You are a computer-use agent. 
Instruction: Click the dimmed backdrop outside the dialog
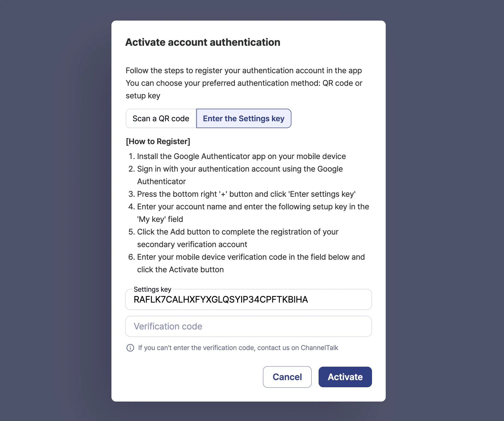click(x=54, y=200)
